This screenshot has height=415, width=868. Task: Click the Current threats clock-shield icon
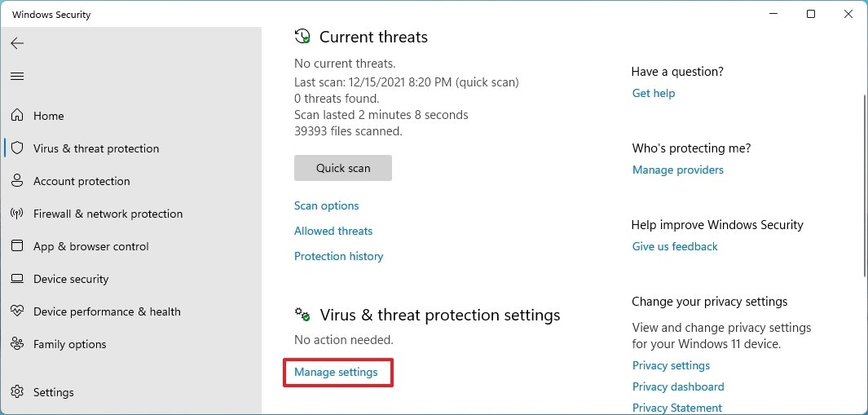click(x=302, y=37)
